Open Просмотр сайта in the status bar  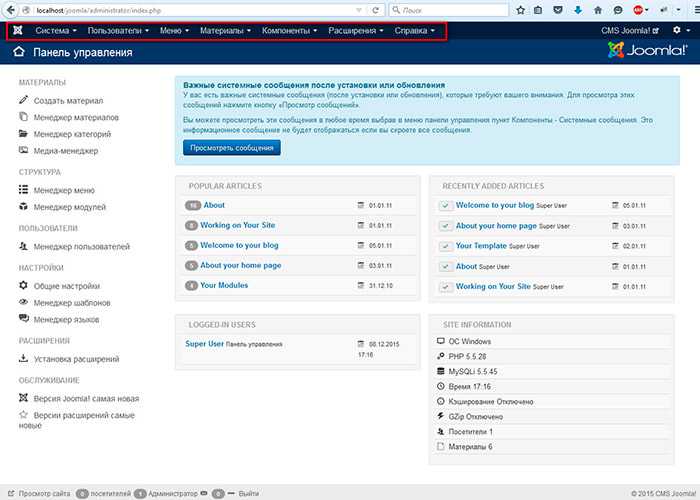point(40,494)
